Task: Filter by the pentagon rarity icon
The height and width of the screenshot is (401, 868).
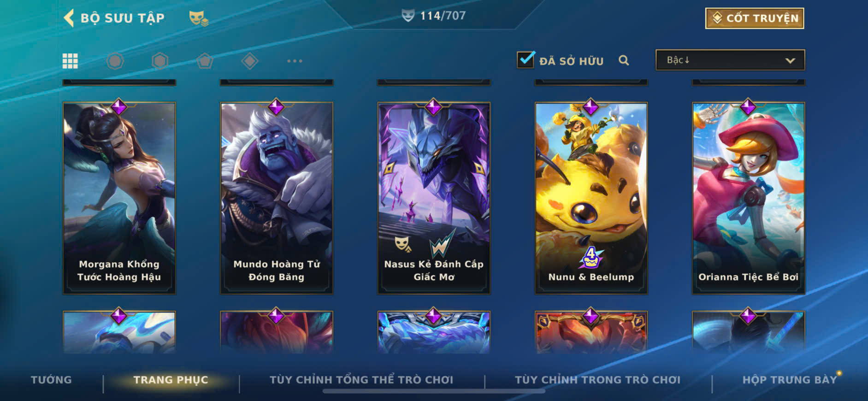Action: 205,61
